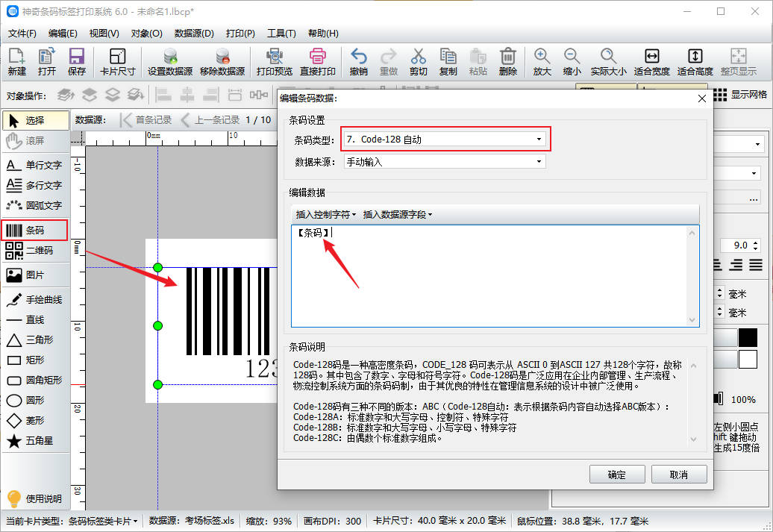Screen dimensions: 773x532
Task: Open the 视图(V) menu
Action: coord(104,33)
